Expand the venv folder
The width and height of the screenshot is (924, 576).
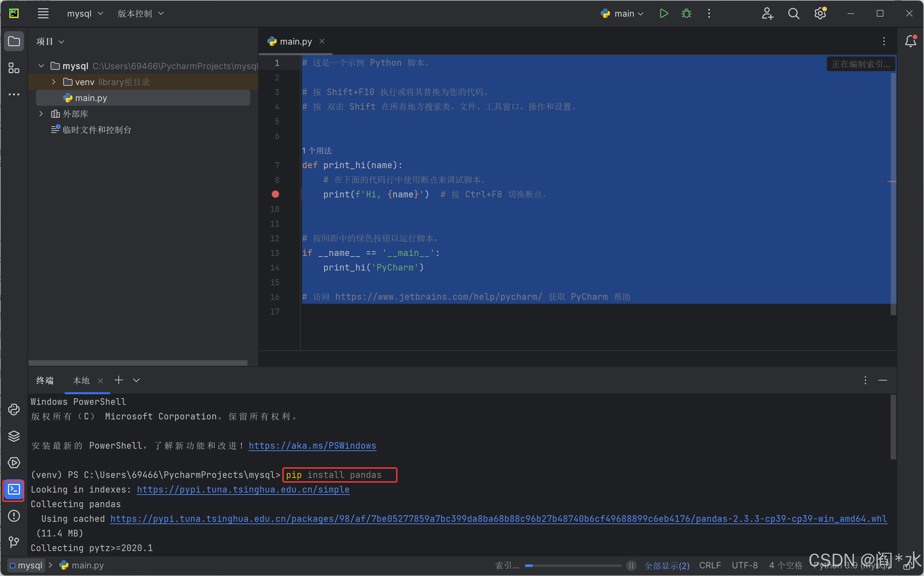(54, 82)
